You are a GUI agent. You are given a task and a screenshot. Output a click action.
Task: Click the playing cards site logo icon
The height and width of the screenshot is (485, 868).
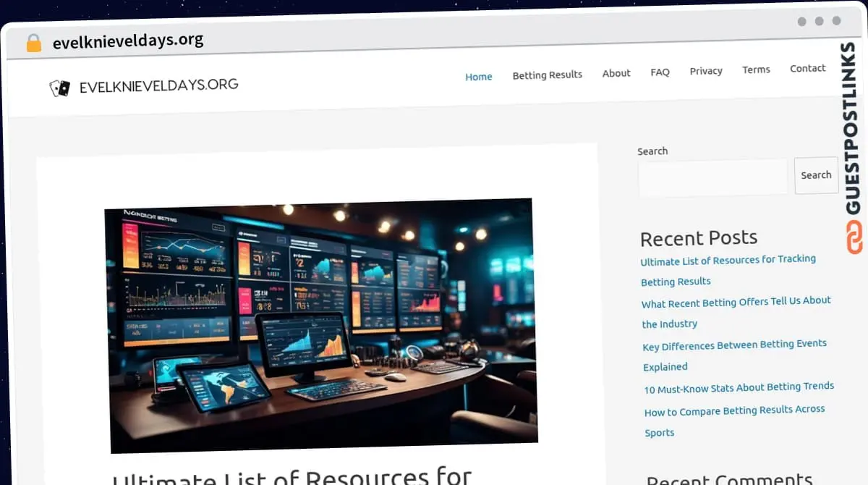[59, 88]
